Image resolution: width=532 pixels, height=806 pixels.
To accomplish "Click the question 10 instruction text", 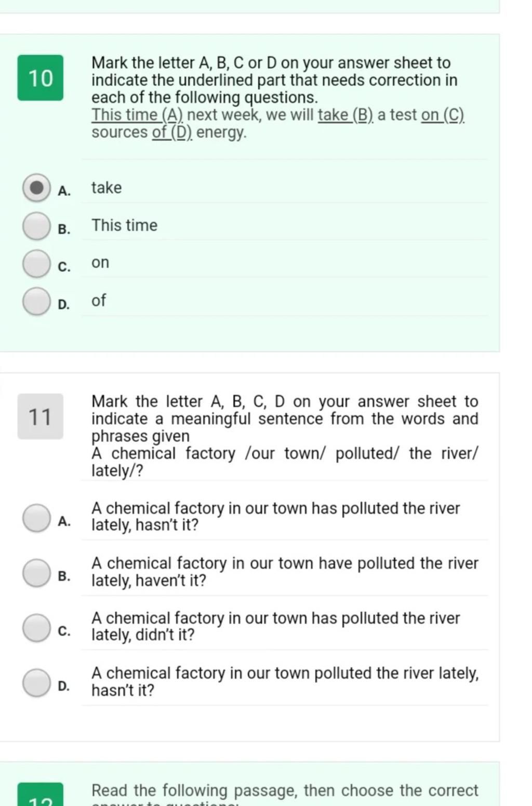I will [274, 80].
